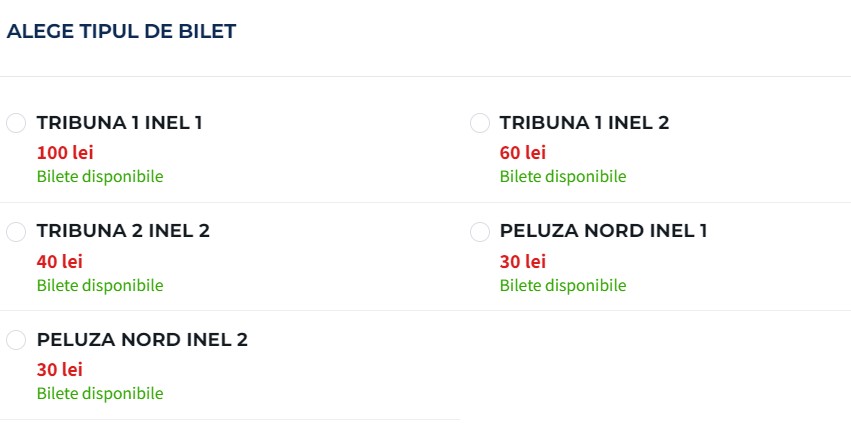The width and height of the screenshot is (851, 433).
Task: Click the 40 lei price
Action: 60,261
